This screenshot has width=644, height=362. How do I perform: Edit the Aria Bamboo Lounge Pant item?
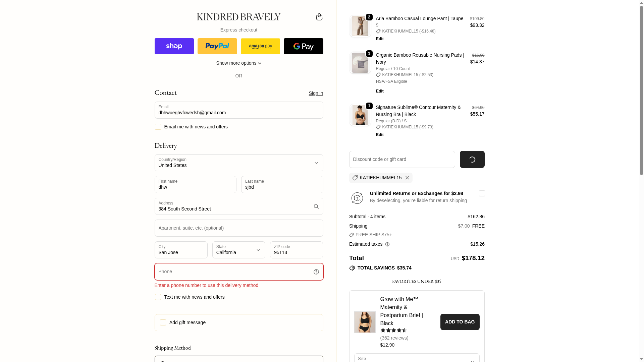click(x=380, y=39)
